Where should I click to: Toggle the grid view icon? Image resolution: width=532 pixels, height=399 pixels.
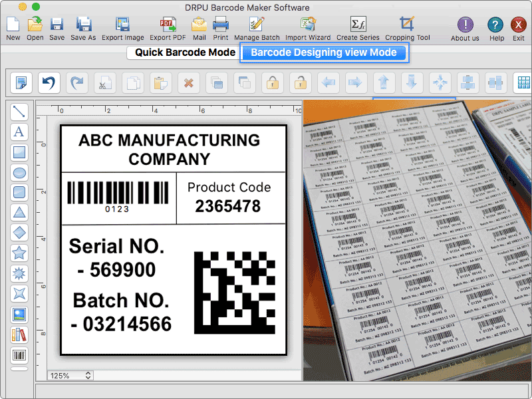pos(523,83)
